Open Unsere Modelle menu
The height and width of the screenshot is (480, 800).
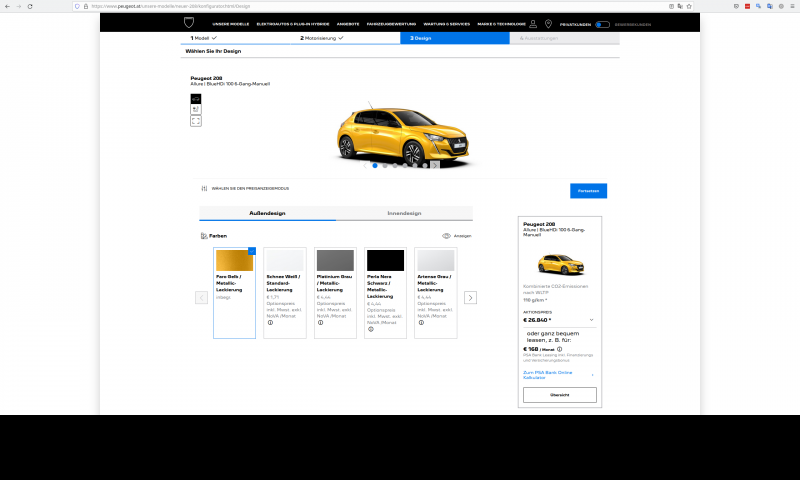pos(231,24)
